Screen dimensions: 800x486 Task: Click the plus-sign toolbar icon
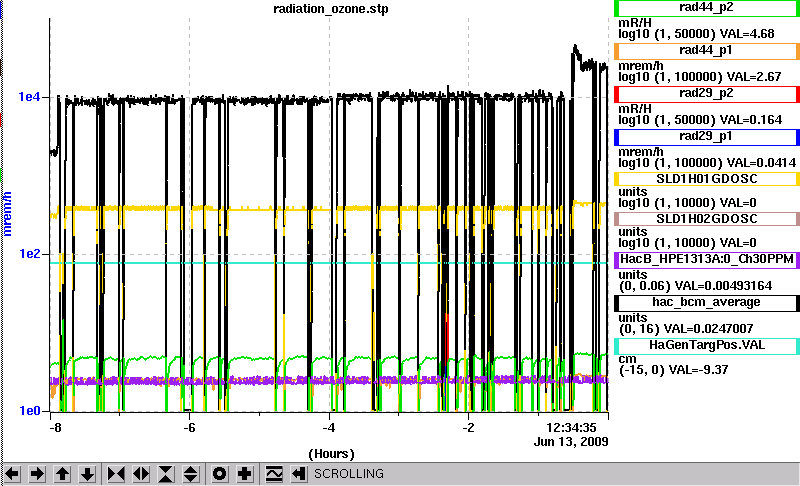coord(244,474)
